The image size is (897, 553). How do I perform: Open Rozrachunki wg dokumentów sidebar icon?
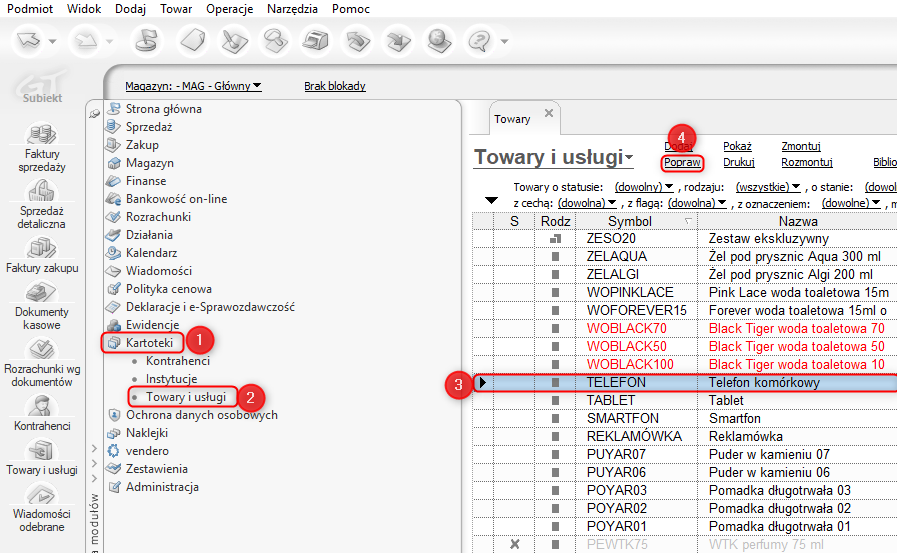(x=42, y=349)
